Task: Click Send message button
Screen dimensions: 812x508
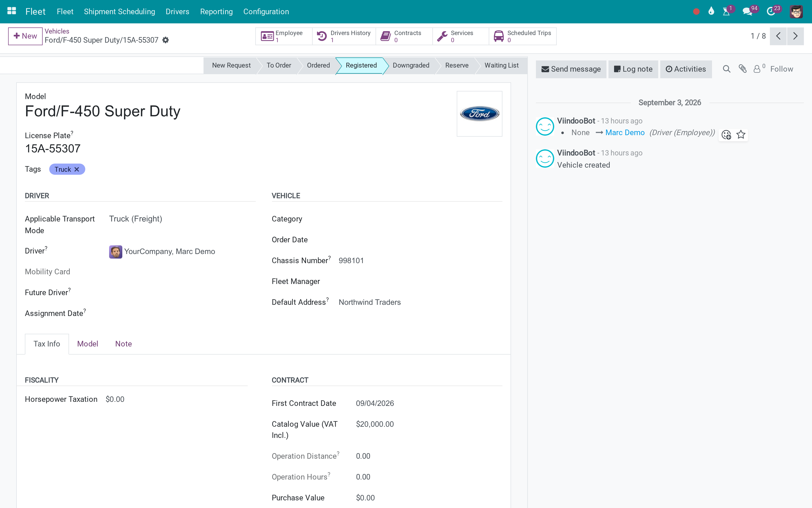Action: click(571, 69)
